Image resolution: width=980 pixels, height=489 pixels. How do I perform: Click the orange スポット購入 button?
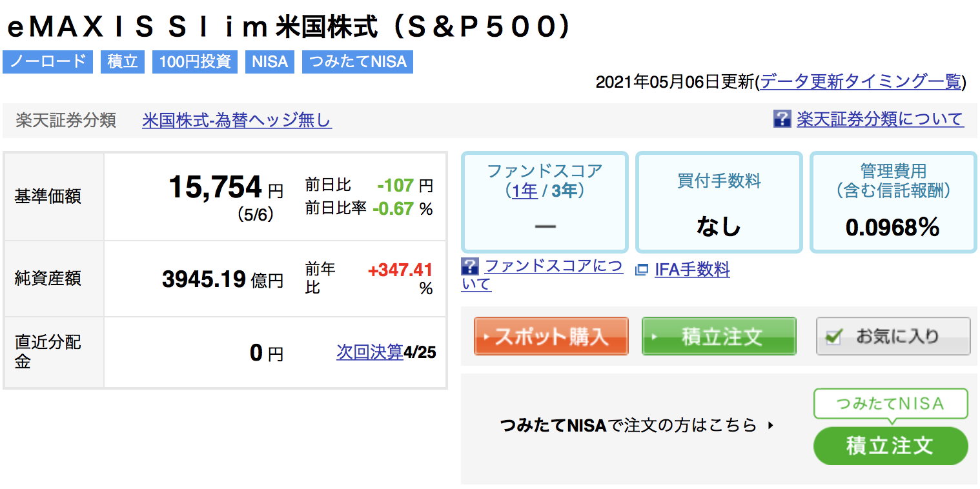click(x=551, y=336)
